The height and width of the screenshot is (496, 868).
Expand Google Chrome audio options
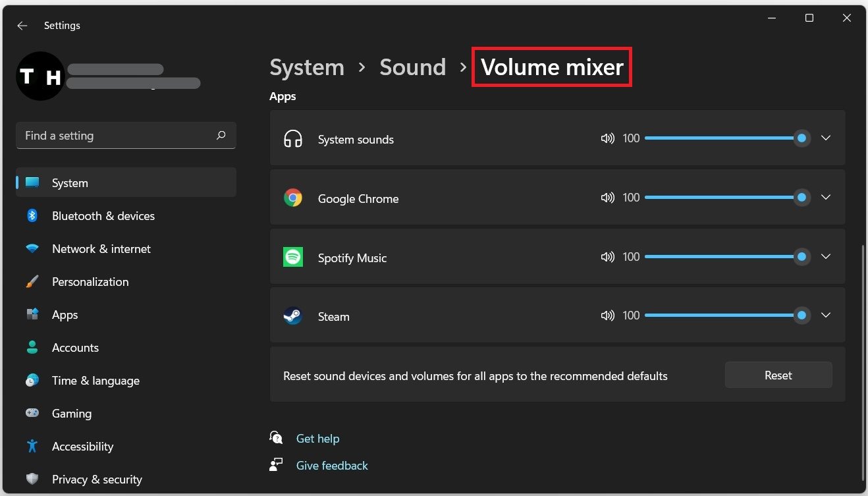[826, 198]
